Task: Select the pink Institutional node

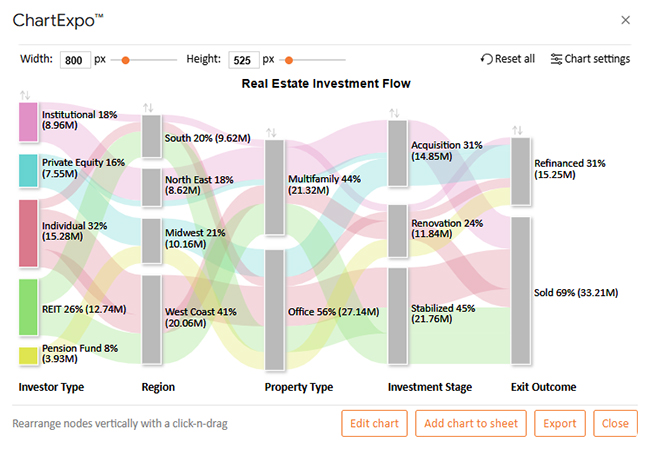Action: pyautogui.click(x=28, y=121)
